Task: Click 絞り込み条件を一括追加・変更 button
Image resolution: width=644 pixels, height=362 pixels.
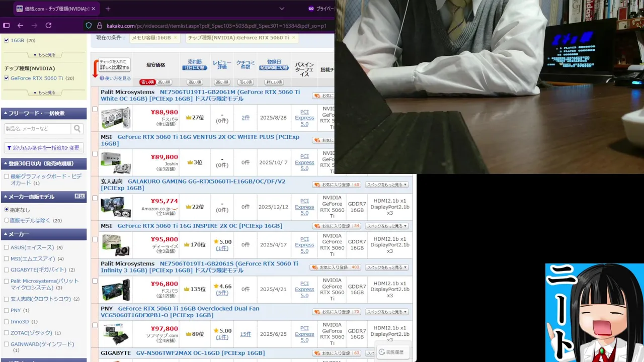Action: click(44, 148)
